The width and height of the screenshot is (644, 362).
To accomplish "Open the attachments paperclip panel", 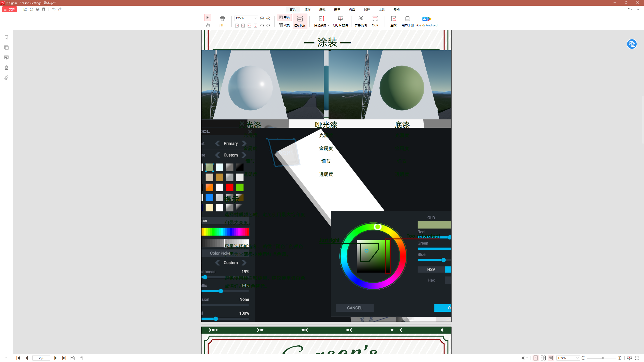I will click(7, 78).
